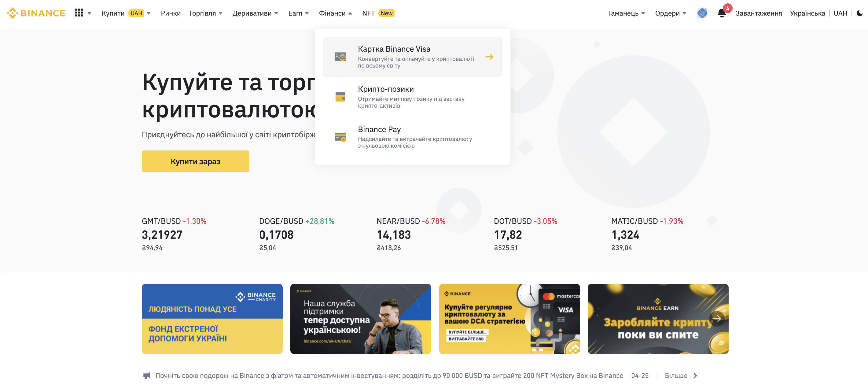This screenshot has width=868, height=392.
Task: Select Крипто-позики menu item
Action: tap(412, 97)
